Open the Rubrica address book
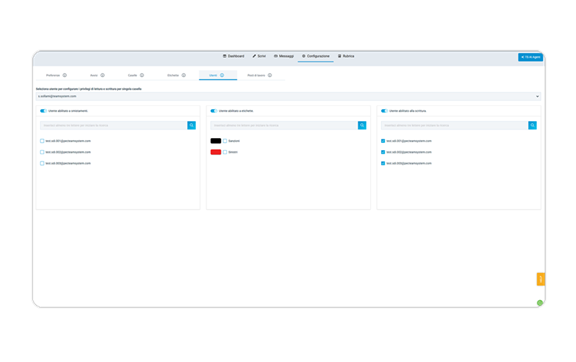This screenshot has width=576, height=362. [x=346, y=56]
